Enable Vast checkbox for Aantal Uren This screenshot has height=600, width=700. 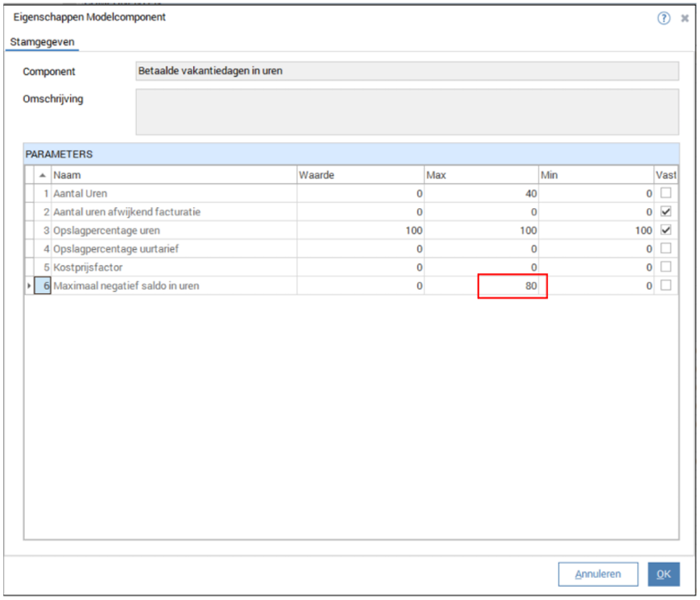pos(666,193)
